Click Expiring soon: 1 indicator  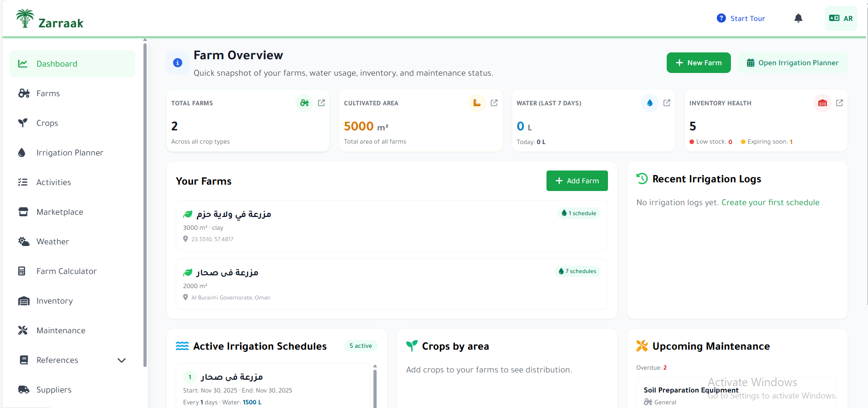(x=767, y=142)
